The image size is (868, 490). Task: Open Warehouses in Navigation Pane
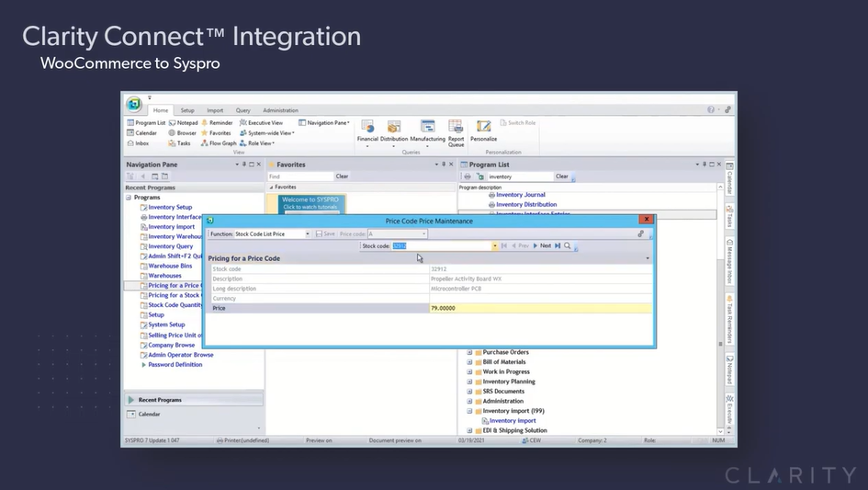[164, 276]
